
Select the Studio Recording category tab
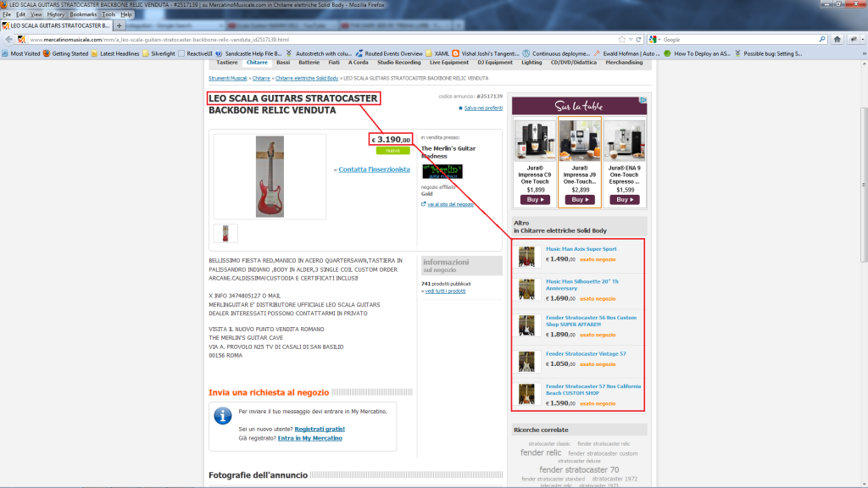click(x=398, y=63)
